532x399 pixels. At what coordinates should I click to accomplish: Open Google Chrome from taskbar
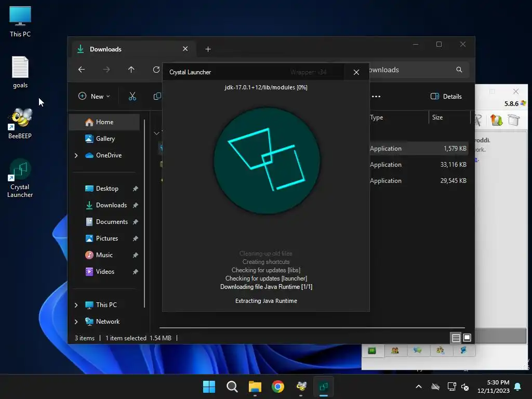click(278, 387)
